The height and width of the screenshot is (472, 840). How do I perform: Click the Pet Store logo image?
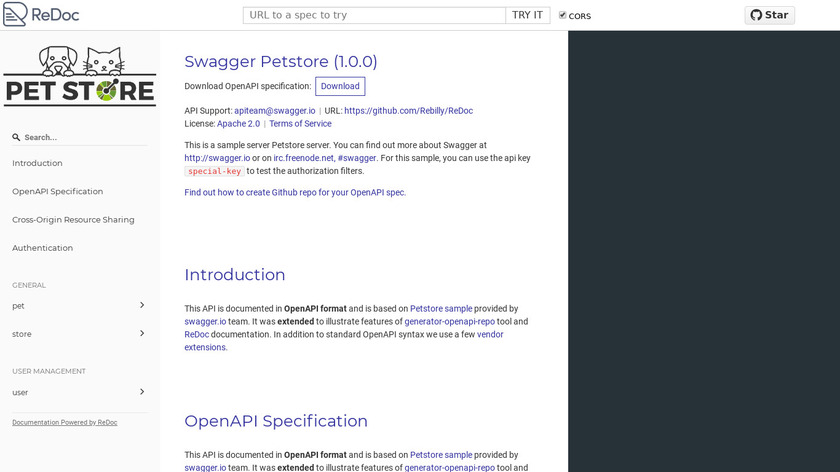coord(80,75)
